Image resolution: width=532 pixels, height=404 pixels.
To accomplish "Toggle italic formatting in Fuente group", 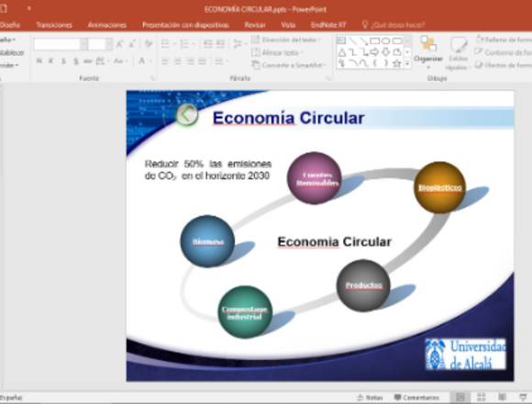I will click(x=50, y=62).
